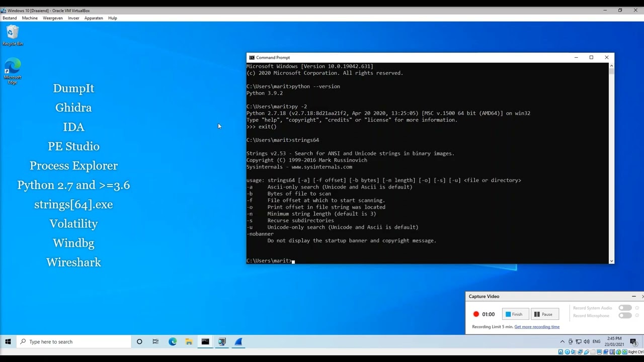Click the Type here to search box
644x362 pixels.
[x=73, y=342]
